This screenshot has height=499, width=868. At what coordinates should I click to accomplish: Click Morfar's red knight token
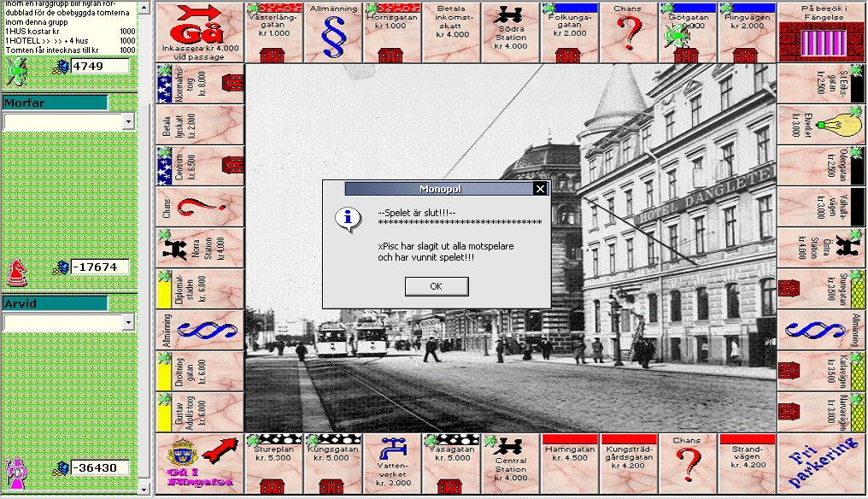pos(17,273)
